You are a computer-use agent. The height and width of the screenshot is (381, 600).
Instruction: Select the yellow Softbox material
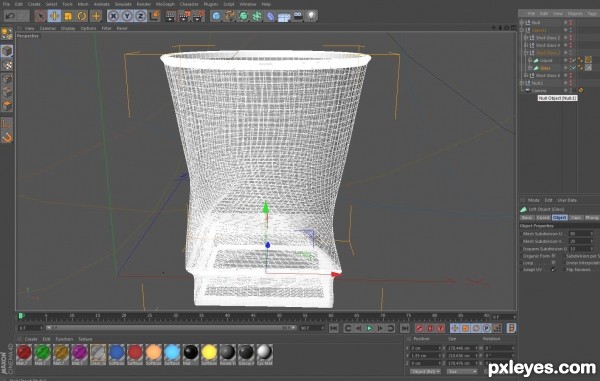pos(209,354)
